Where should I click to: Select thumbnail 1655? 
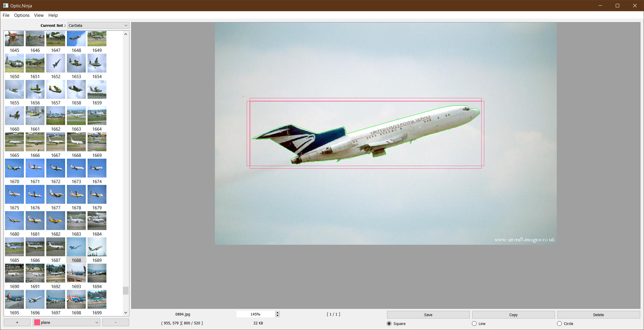[x=14, y=89]
